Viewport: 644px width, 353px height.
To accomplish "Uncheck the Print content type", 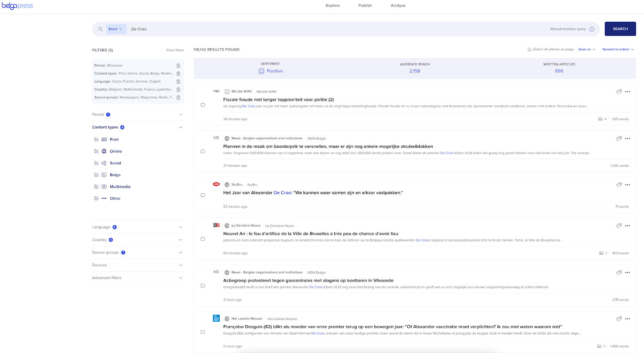I will coord(96,140).
